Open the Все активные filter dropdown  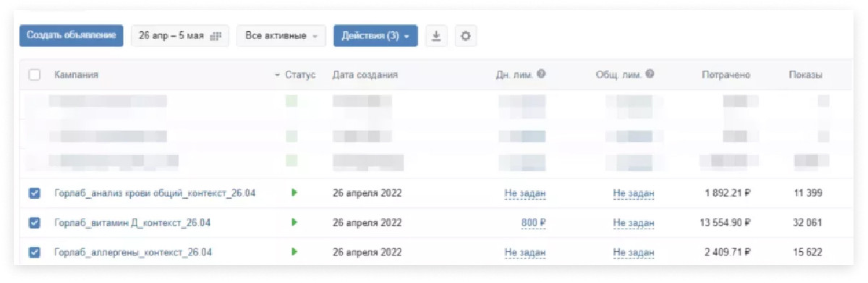tap(281, 36)
